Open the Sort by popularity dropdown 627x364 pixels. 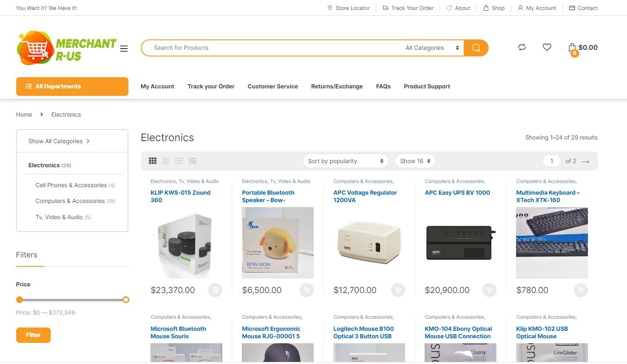pos(346,161)
